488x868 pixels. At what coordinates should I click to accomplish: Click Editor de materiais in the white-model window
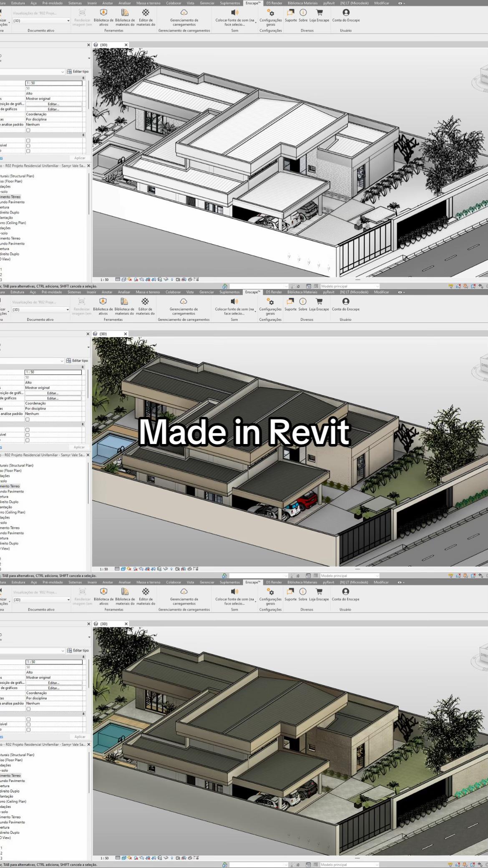click(146, 17)
